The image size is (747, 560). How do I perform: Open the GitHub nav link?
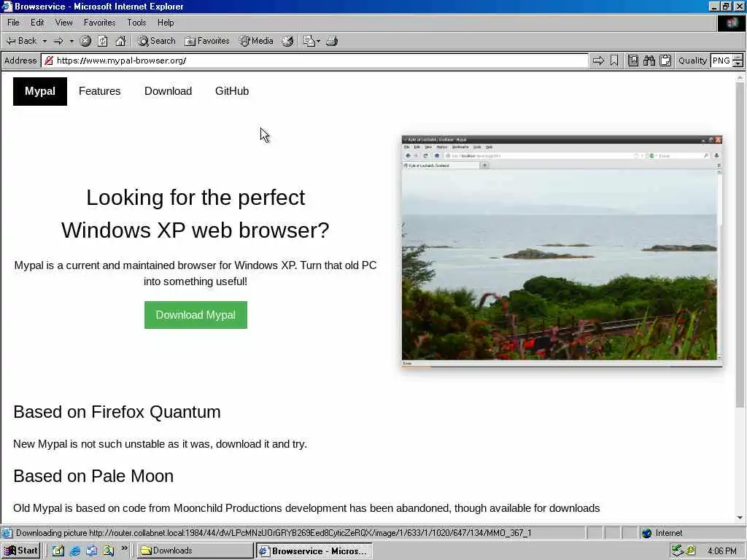point(232,91)
